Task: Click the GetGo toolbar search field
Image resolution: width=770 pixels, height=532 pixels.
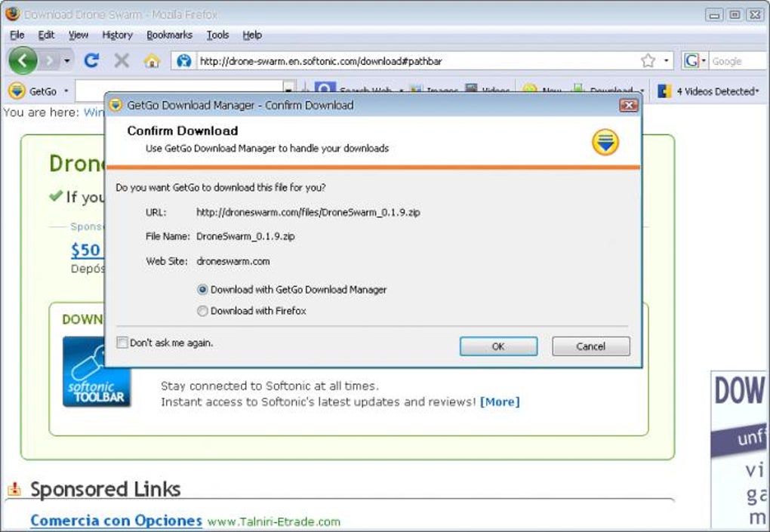Action: tap(179, 89)
